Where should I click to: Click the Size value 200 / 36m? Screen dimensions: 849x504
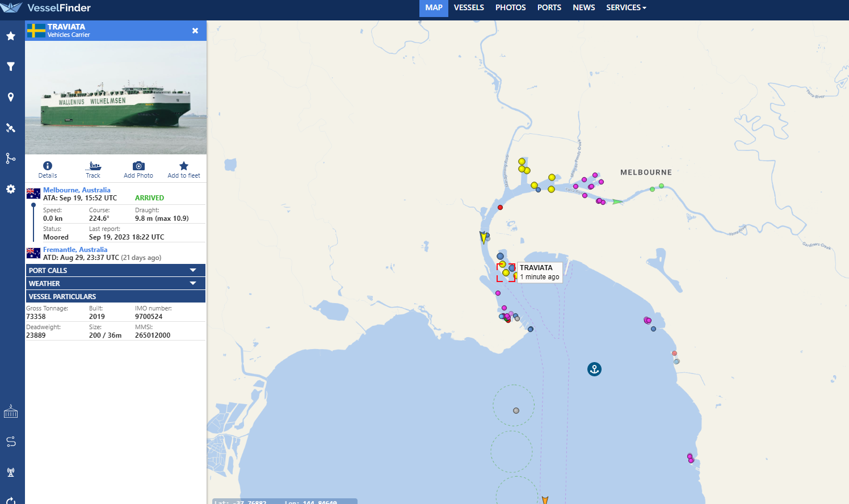[x=105, y=335]
